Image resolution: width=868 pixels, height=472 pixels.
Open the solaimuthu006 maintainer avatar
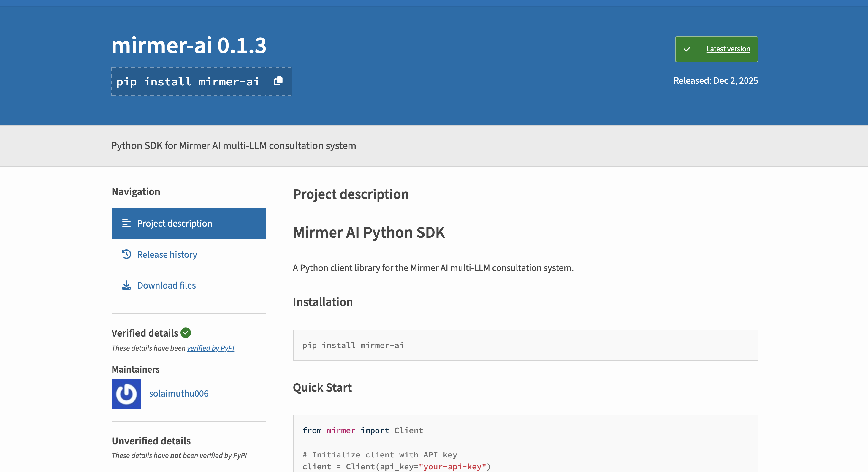pos(126,394)
